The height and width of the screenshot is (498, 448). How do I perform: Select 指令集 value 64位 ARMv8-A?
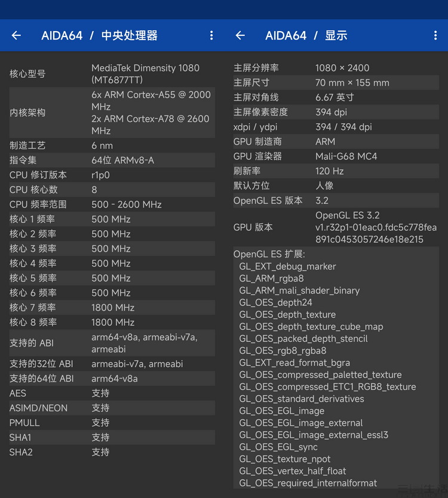click(x=123, y=160)
